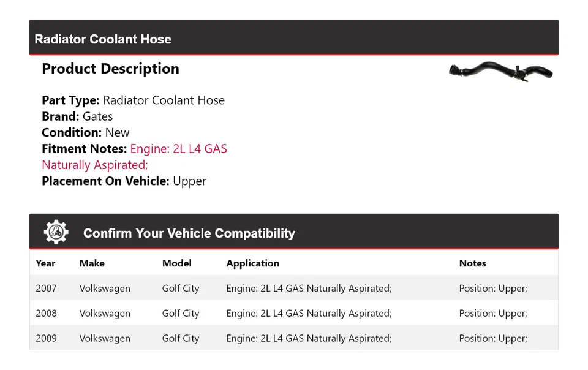The height and width of the screenshot is (370, 588).
Task: Click the "Confirm Your Vehicle Compatibility" heading
Action: click(x=189, y=233)
